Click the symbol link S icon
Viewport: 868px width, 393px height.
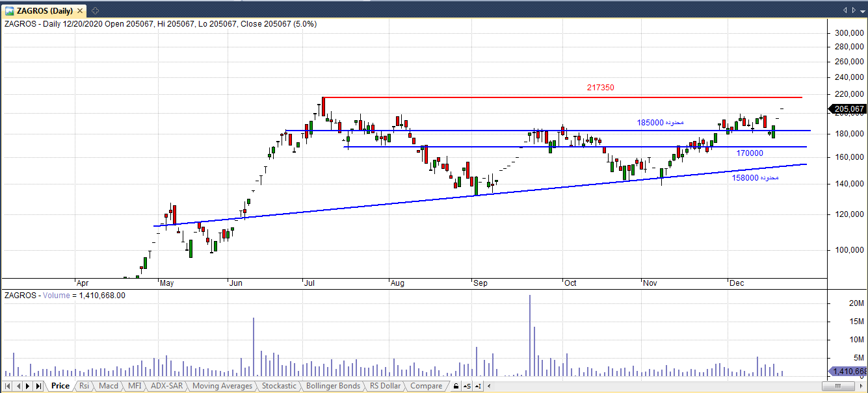coord(467,387)
